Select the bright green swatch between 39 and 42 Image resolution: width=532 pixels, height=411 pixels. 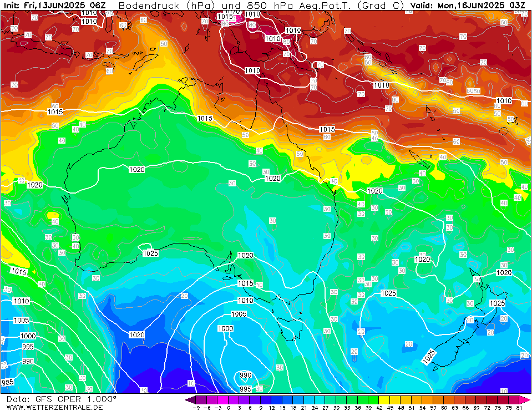click(373, 400)
